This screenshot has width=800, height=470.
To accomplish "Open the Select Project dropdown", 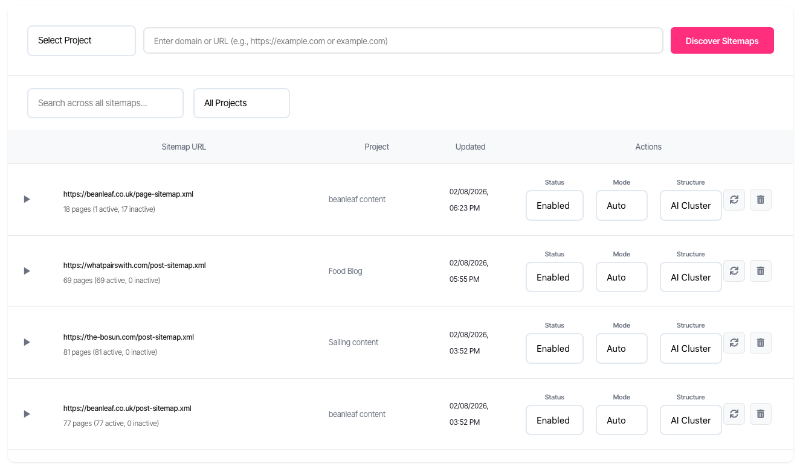I will click(x=81, y=41).
